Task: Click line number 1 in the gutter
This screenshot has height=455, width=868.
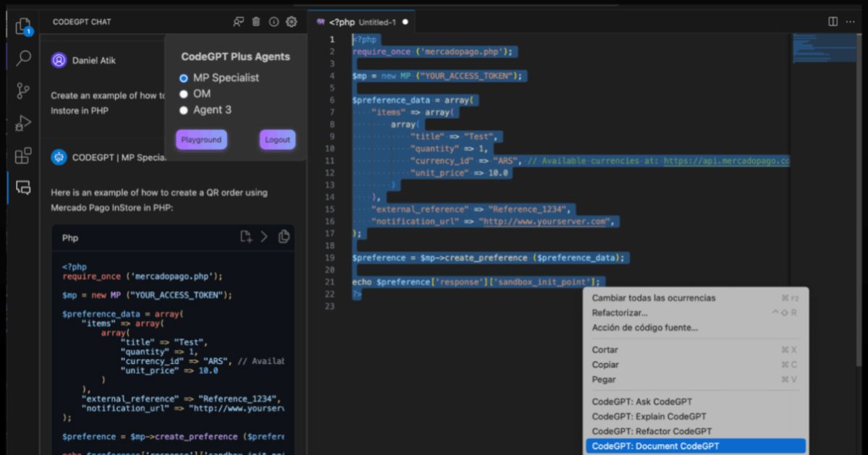Action: coord(332,39)
